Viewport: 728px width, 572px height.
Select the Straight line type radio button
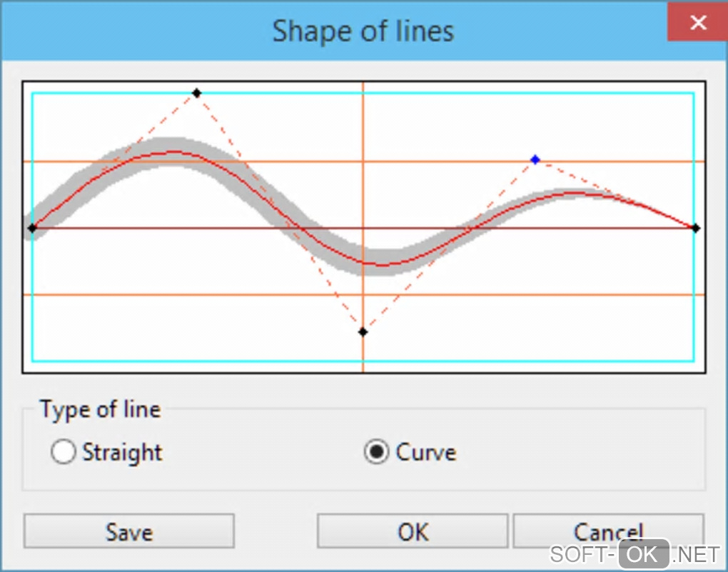coord(64,452)
